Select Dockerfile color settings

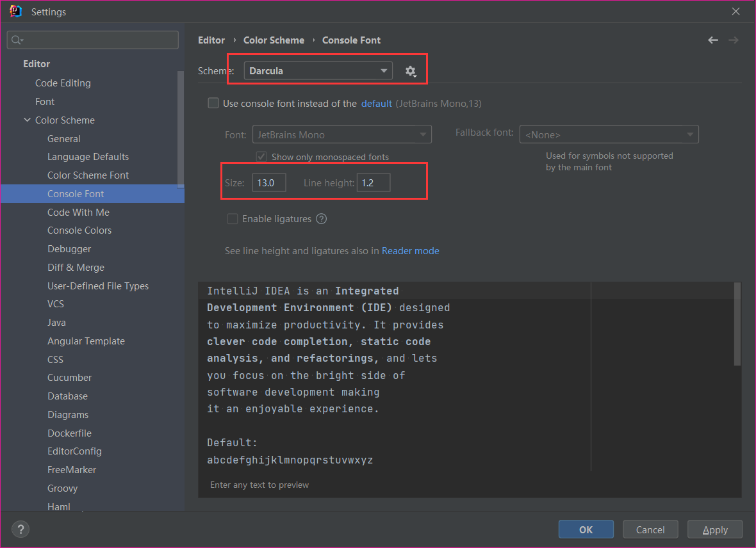point(69,433)
